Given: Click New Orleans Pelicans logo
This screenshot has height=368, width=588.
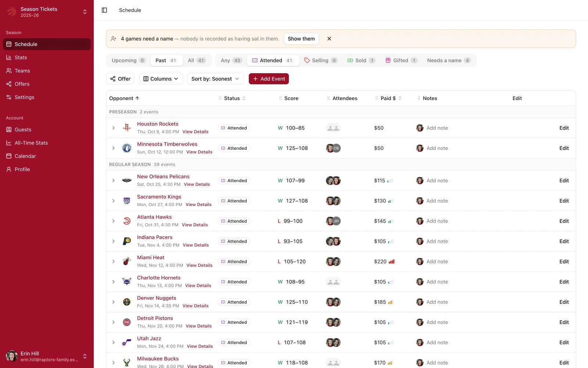Looking at the screenshot, I should click(x=127, y=180).
